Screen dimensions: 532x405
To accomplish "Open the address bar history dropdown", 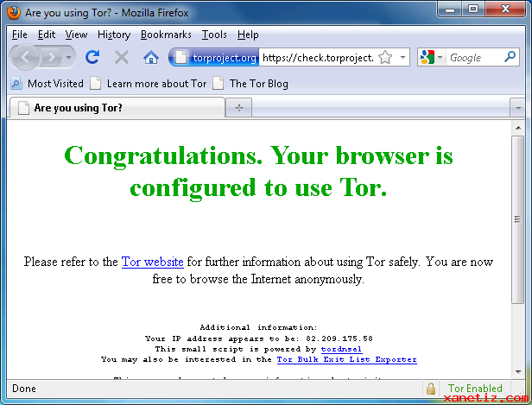I will (402, 57).
